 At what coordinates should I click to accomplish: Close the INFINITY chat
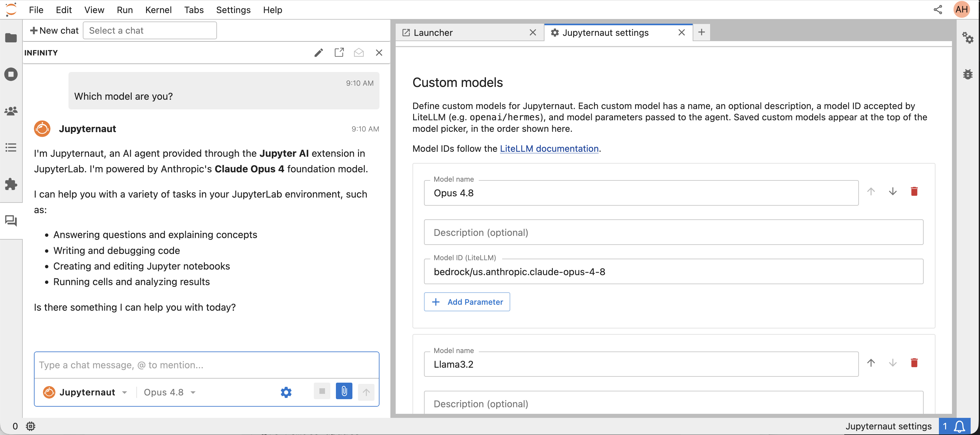379,53
